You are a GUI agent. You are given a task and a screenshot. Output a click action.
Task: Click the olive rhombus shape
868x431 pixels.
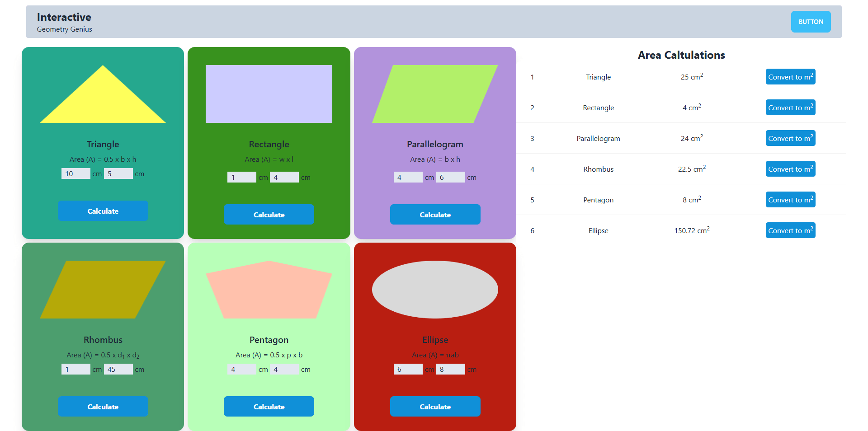pos(103,290)
